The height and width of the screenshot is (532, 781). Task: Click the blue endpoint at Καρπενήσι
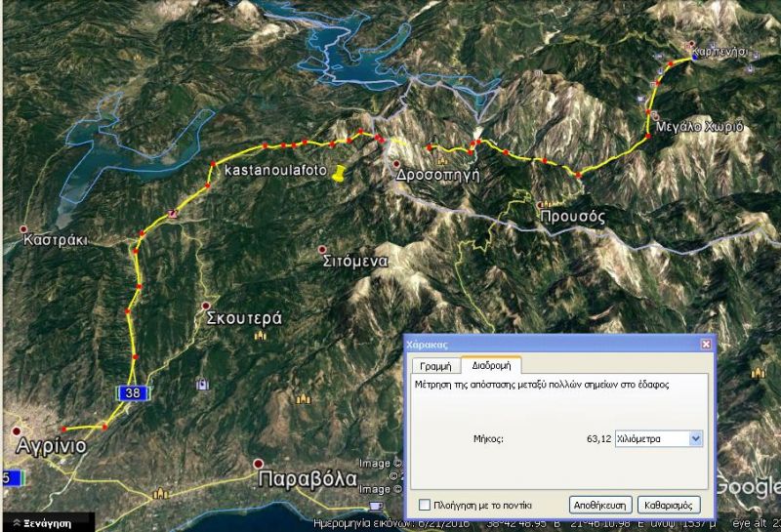point(694,58)
